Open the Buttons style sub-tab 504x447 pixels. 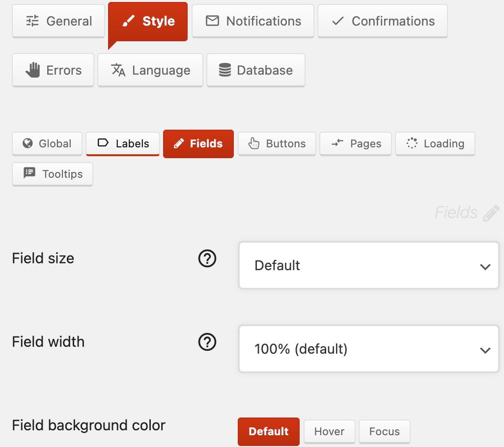coord(277,143)
